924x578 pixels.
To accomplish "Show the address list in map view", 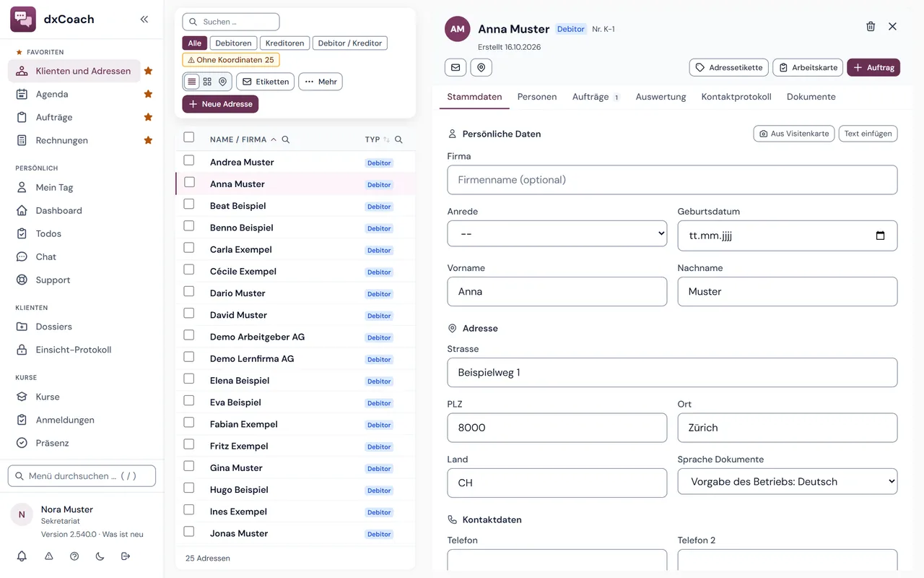I will pos(223,82).
